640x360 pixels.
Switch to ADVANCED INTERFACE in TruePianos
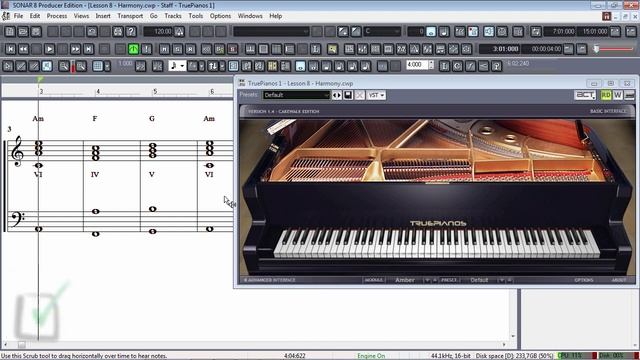270,280
